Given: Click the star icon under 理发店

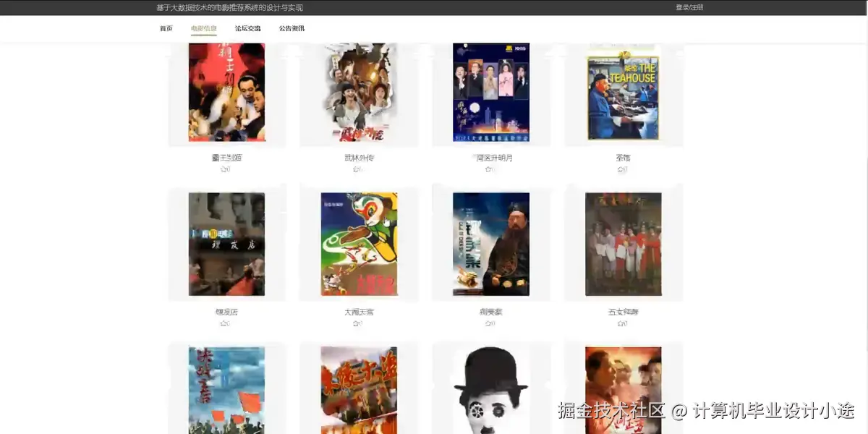Looking at the screenshot, I should coord(224,324).
